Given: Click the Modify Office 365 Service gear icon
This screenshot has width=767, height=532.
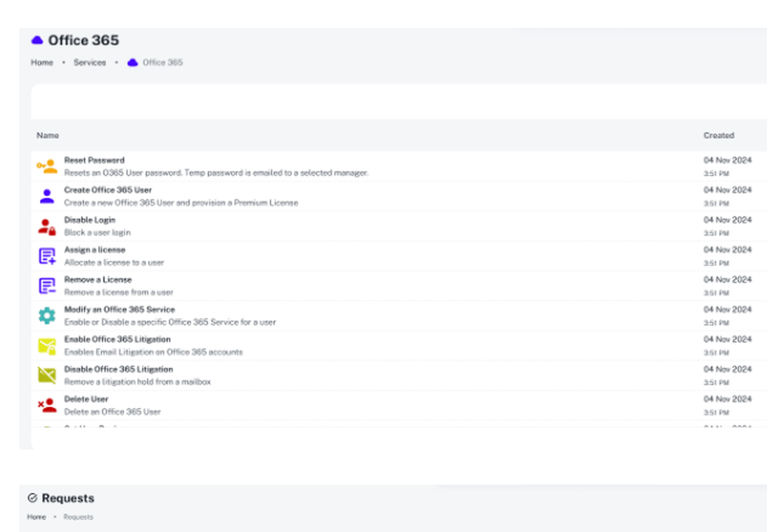Looking at the screenshot, I should coord(47,315).
